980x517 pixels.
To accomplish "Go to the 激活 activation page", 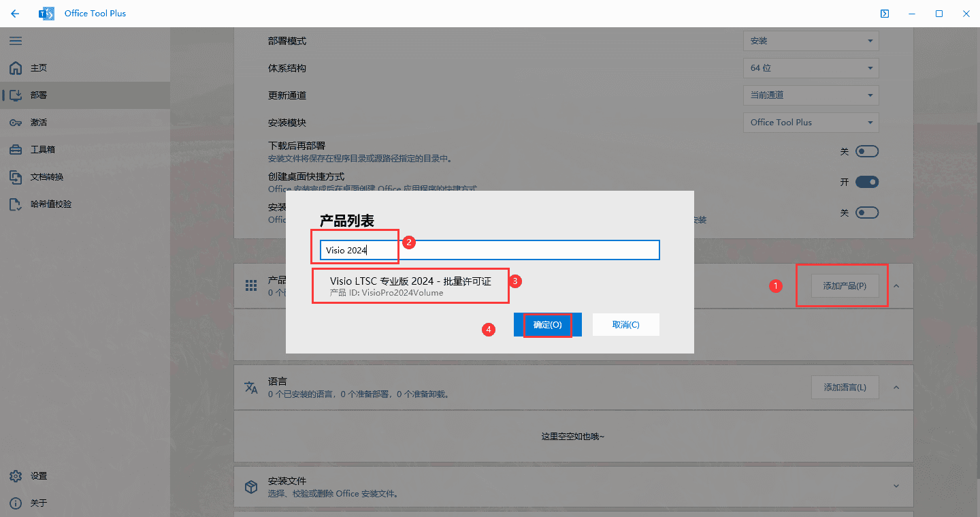I will click(84, 123).
